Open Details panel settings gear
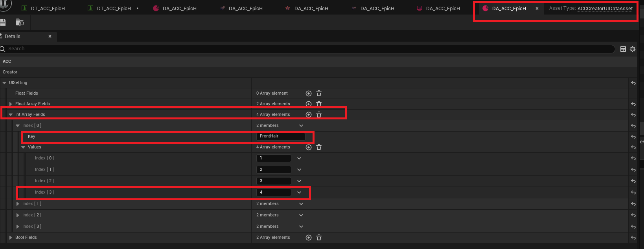 click(x=633, y=49)
